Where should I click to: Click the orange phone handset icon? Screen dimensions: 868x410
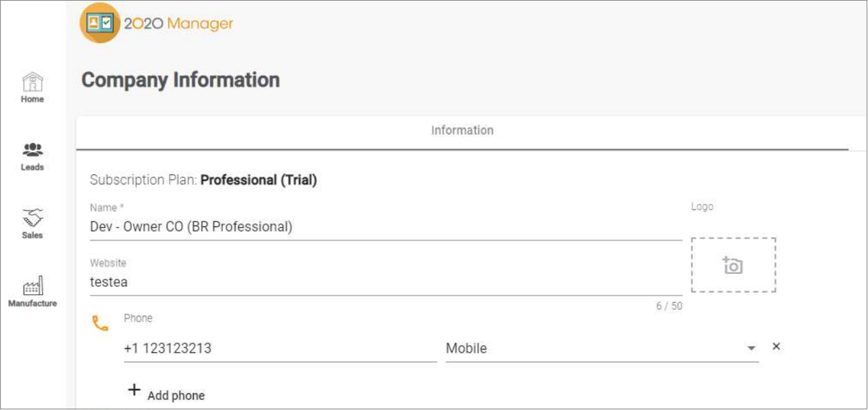100,324
